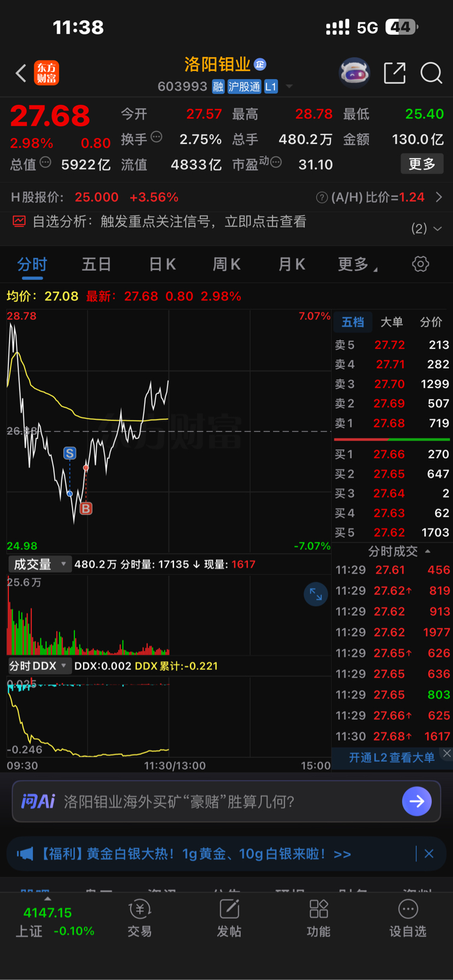Tap the intraday price chart

click(169, 431)
